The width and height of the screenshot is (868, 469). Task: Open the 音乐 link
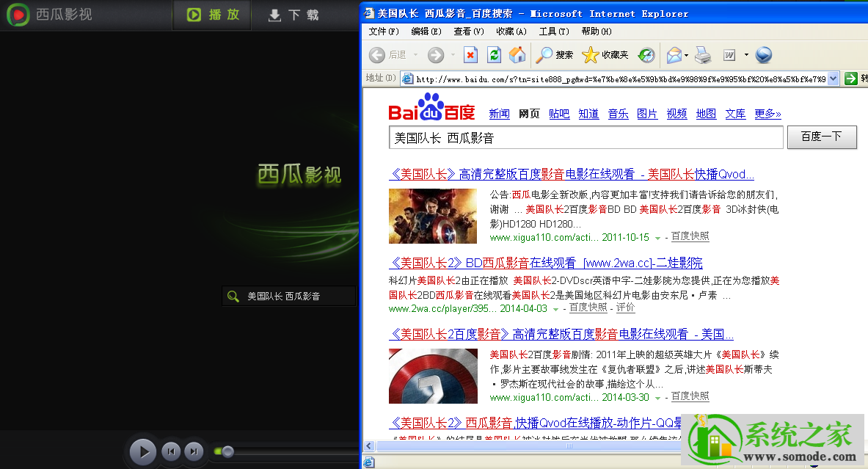pos(618,114)
